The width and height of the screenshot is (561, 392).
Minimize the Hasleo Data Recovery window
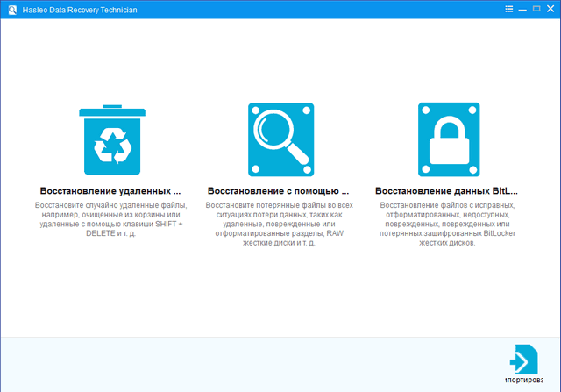[523, 8]
